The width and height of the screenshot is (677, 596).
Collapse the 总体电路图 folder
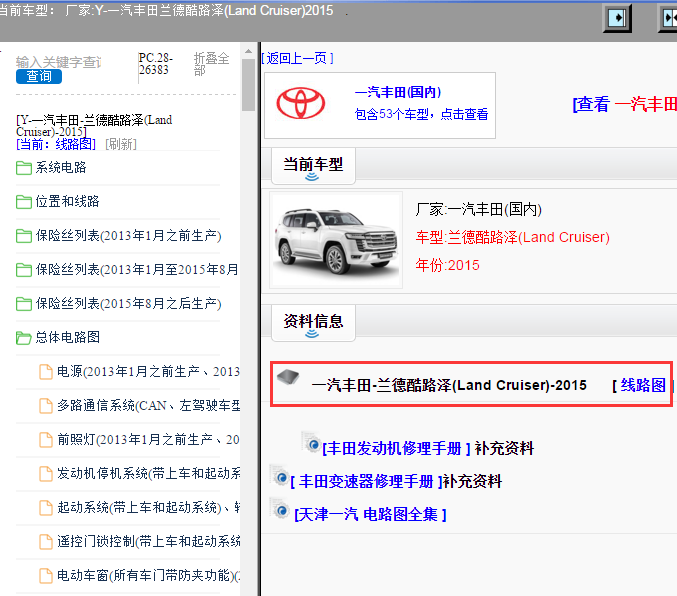(x=68, y=337)
